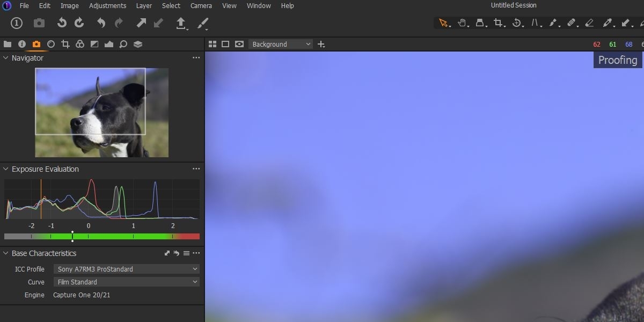The width and height of the screenshot is (644, 322).
Task: Rotate image left with counterclockwise arrow
Action: pos(62,23)
